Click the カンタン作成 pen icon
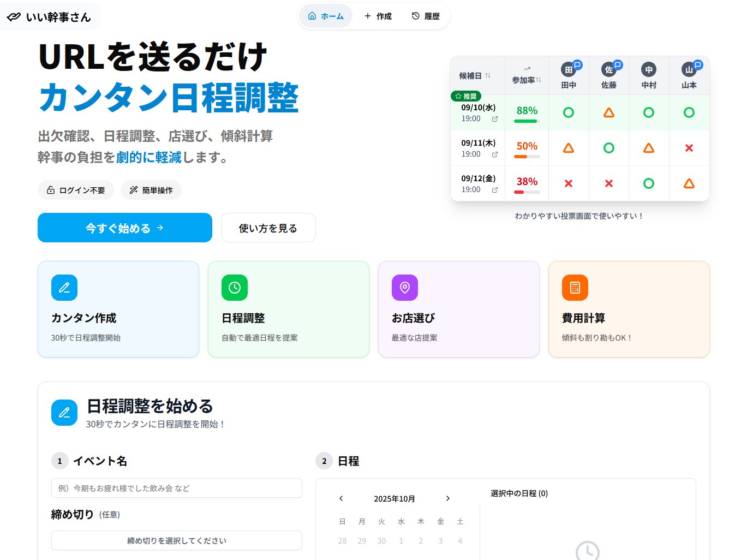 coord(64,288)
